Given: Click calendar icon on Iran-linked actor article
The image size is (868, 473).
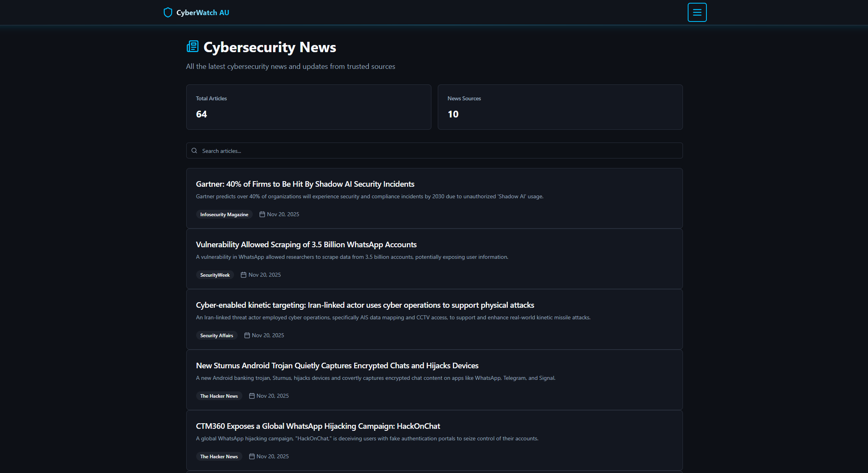Looking at the screenshot, I should click(x=247, y=335).
